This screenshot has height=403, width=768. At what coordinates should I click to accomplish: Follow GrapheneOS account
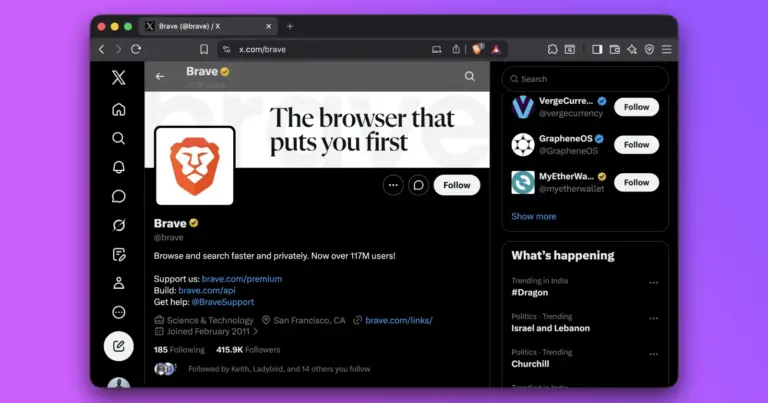(636, 144)
